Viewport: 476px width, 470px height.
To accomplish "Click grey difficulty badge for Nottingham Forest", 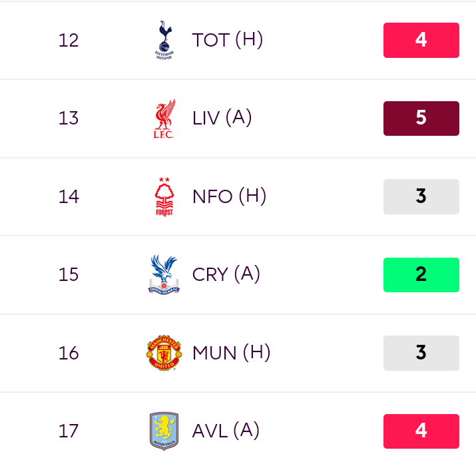I will (x=421, y=196).
